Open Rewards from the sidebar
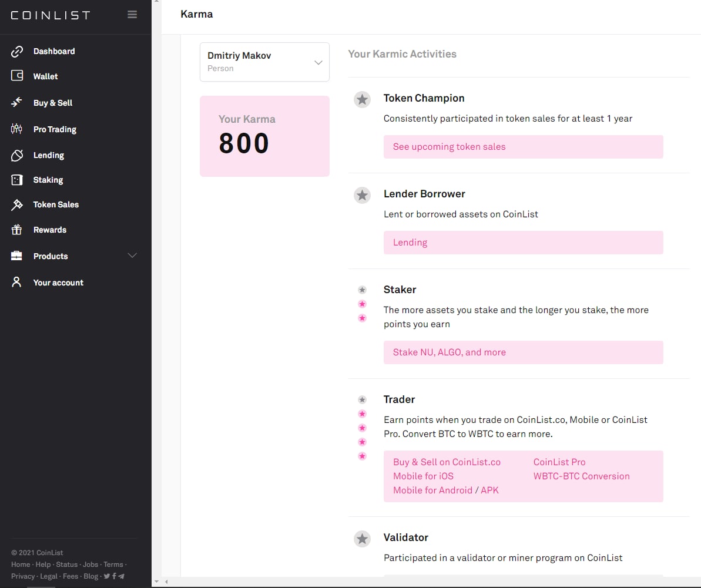This screenshot has height=588, width=701. 49,230
